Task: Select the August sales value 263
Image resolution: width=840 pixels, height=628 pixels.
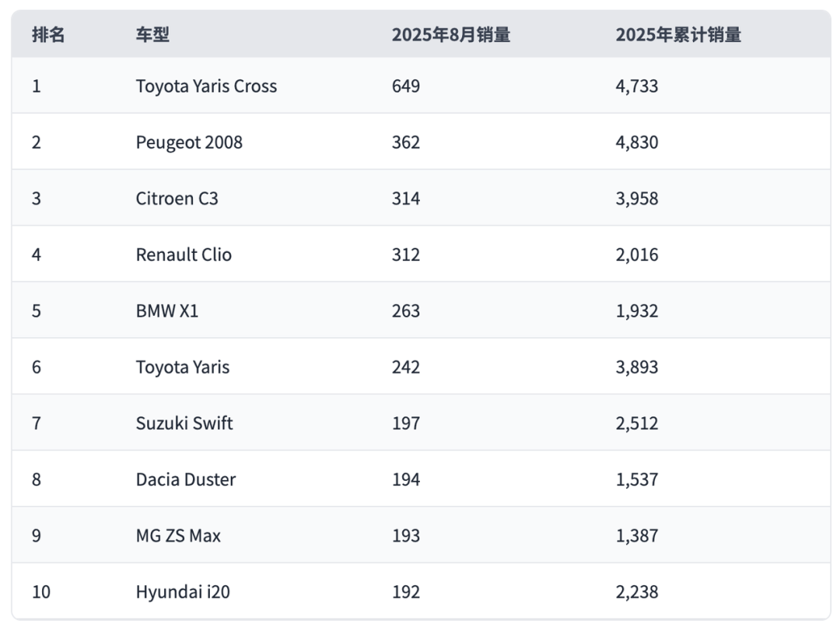Action: (406, 310)
